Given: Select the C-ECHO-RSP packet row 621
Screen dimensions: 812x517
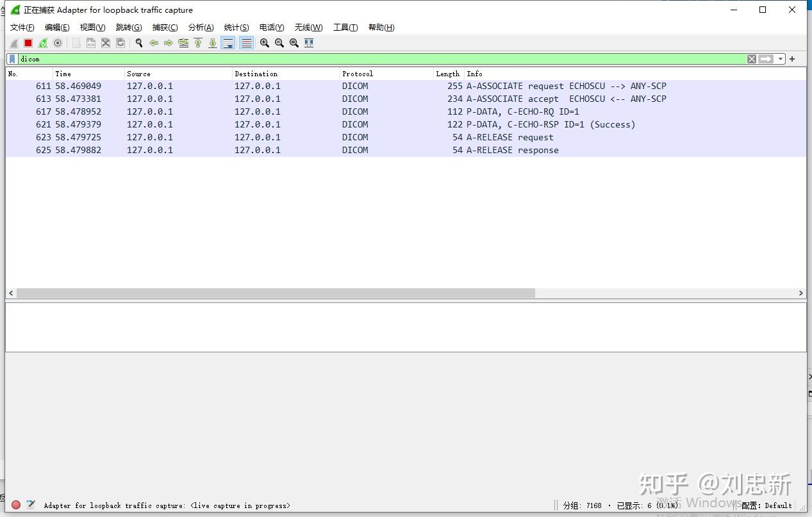Looking at the screenshot, I should (406, 124).
